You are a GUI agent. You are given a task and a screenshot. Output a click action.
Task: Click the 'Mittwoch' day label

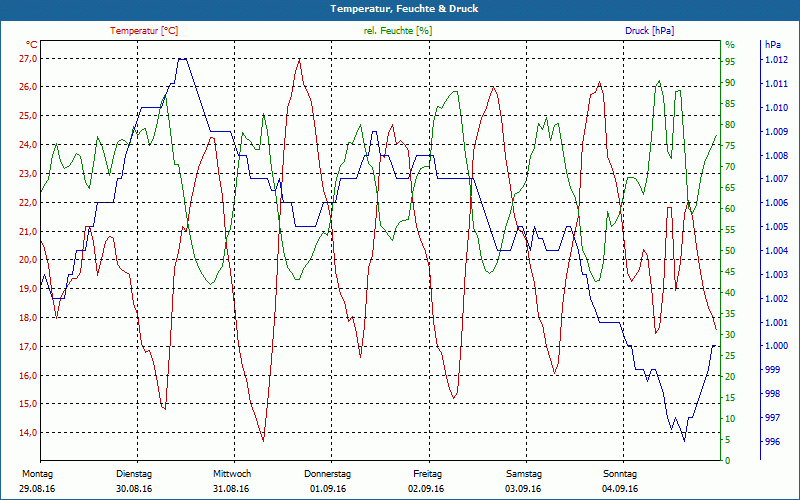[232, 474]
